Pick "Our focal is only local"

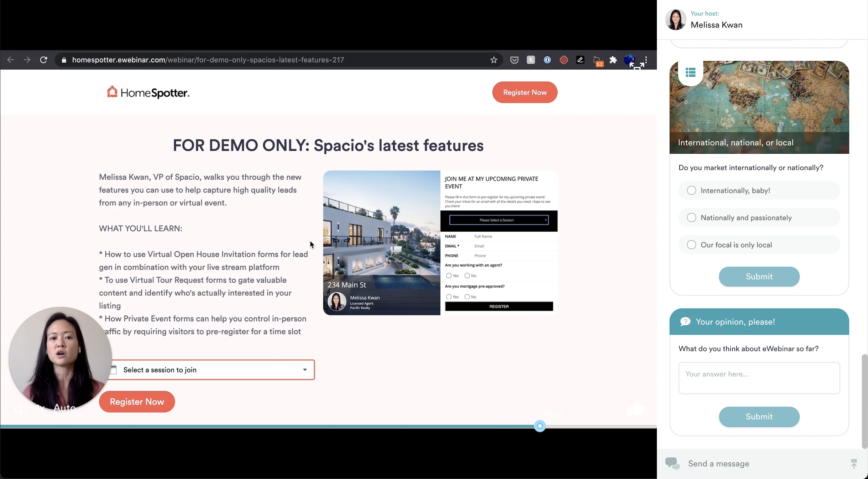691,245
